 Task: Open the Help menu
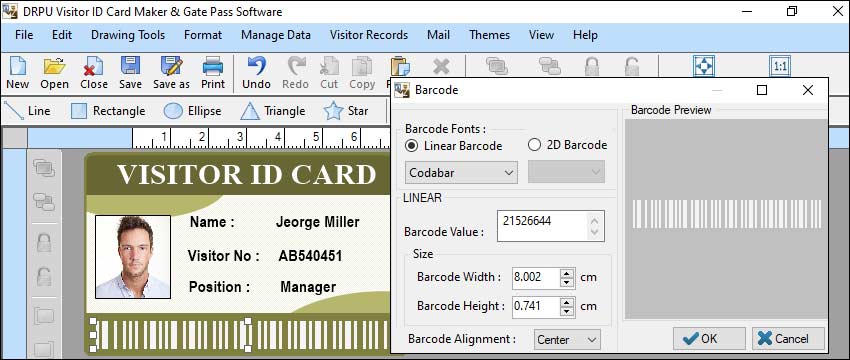(x=585, y=35)
